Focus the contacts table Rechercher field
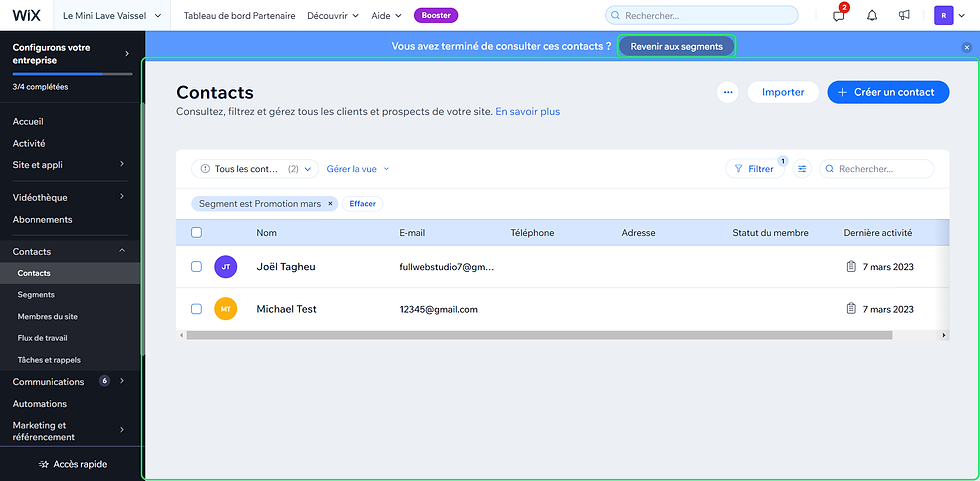 [876, 169]
